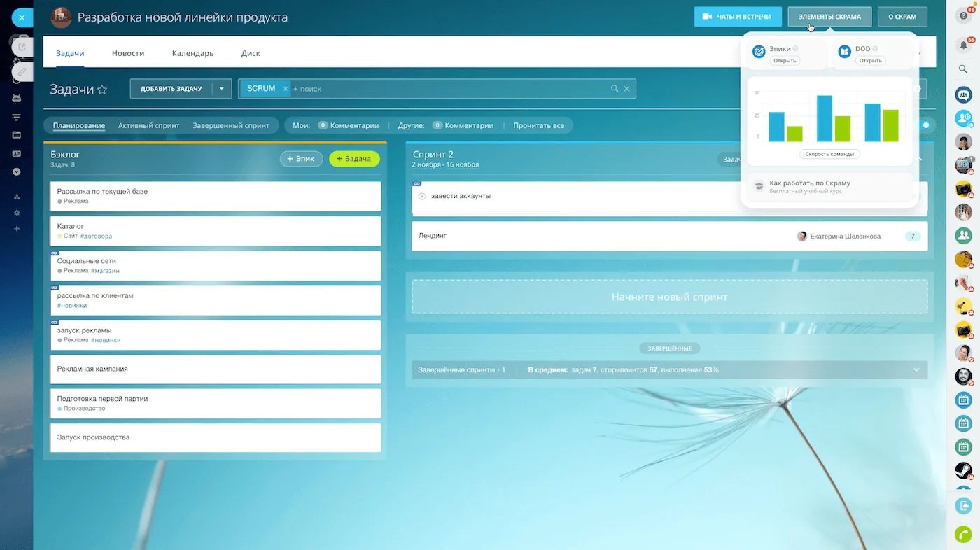
Task: Select the Активный спринт view
Action: 148,126
